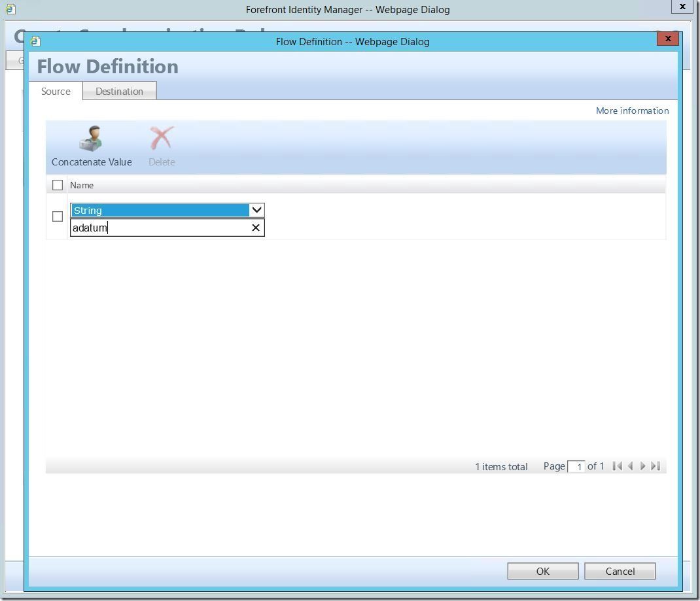The width and height of the screenshot is (700, 601).
Task: Click the '1 items total' text
Action: (x=501, y=467)
